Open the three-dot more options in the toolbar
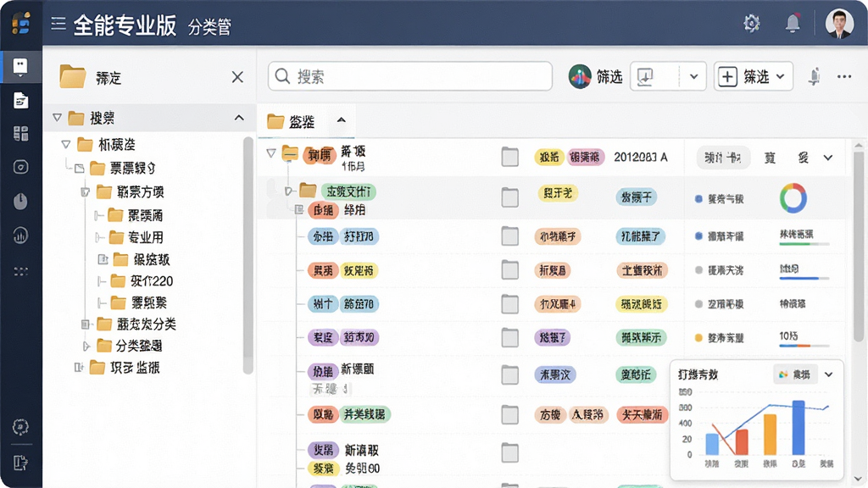The height and width of the screenshot is (488, 868). tap(844, 76)
